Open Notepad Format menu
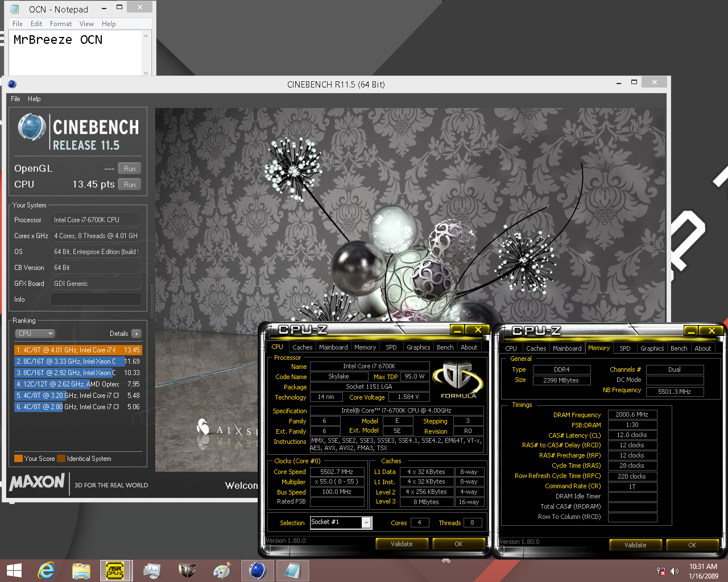The height and width of the screenshot is (582, 728). click(x=61, y=24)
